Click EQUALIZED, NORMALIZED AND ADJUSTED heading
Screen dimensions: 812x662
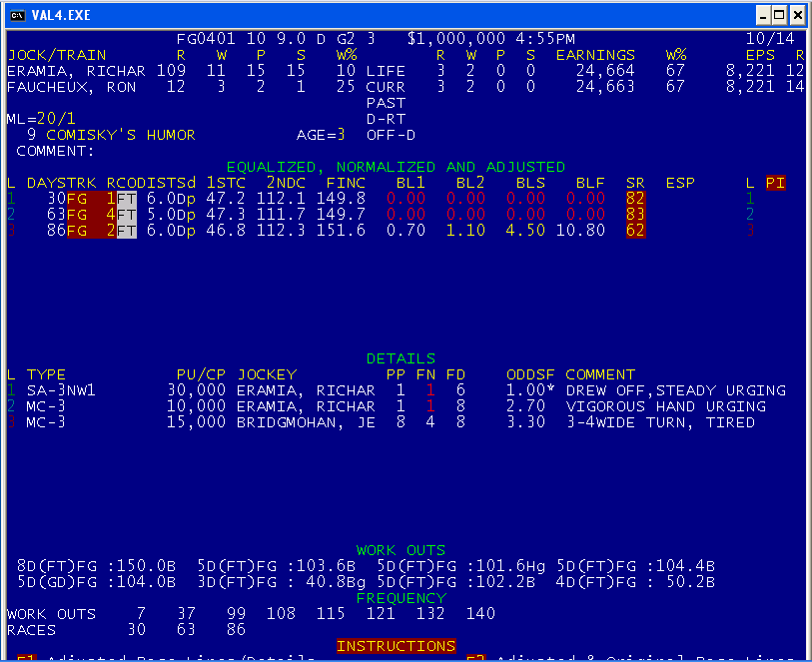397,167
